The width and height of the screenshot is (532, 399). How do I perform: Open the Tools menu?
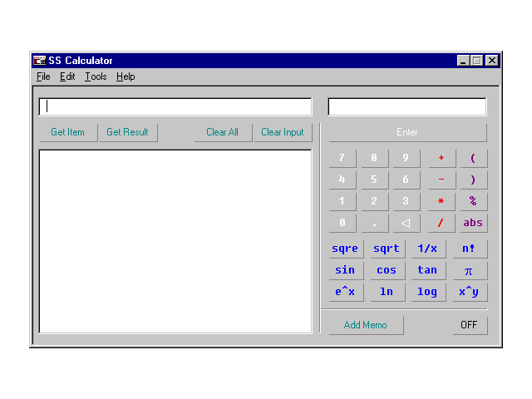[x=96, y=76]
